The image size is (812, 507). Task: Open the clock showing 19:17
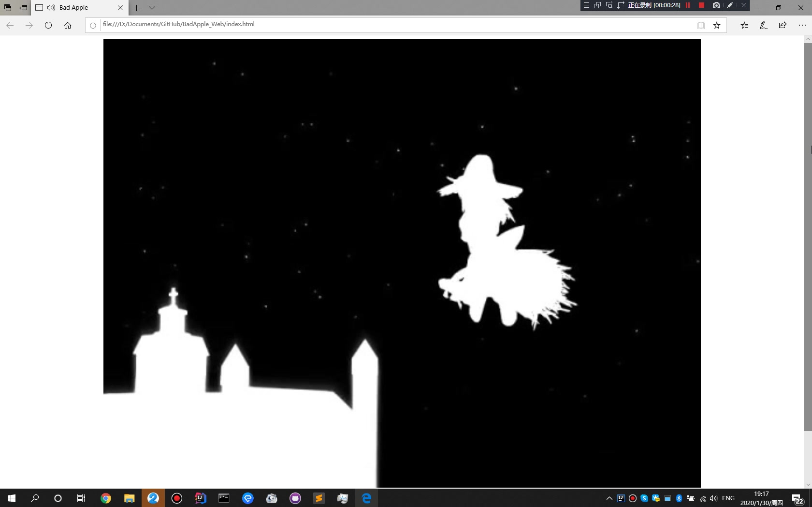[x=762, y=498]
